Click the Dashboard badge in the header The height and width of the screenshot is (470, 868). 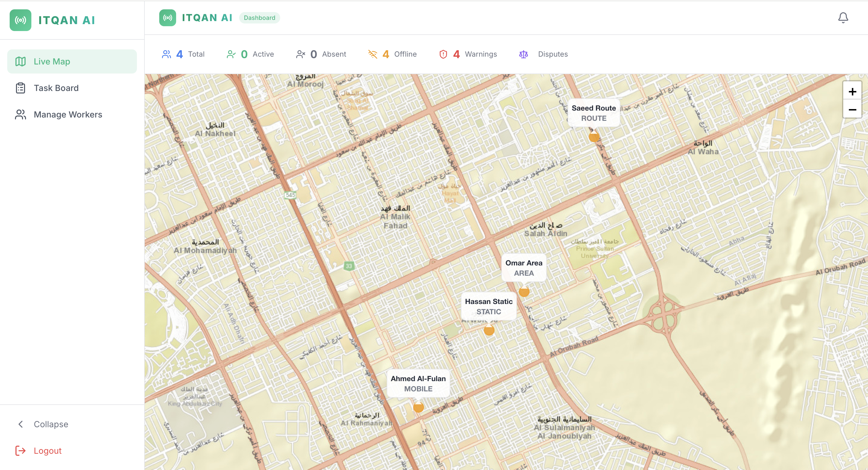259,18
